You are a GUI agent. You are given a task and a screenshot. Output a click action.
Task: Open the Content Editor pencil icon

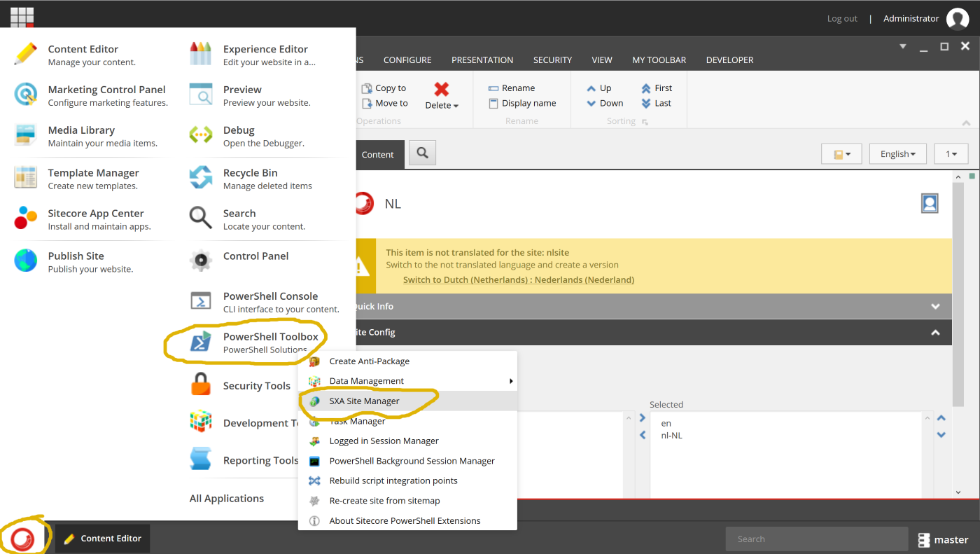click(x=26, y=55)
